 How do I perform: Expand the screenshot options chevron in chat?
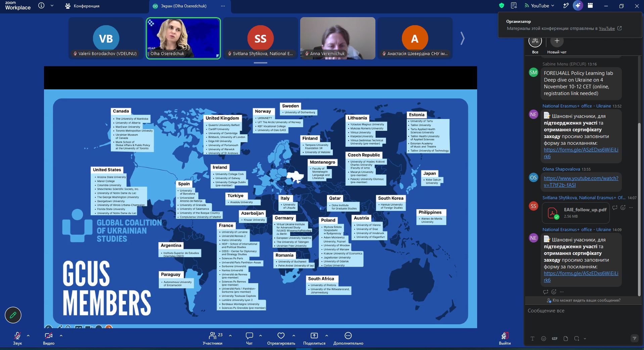[585, 339]
